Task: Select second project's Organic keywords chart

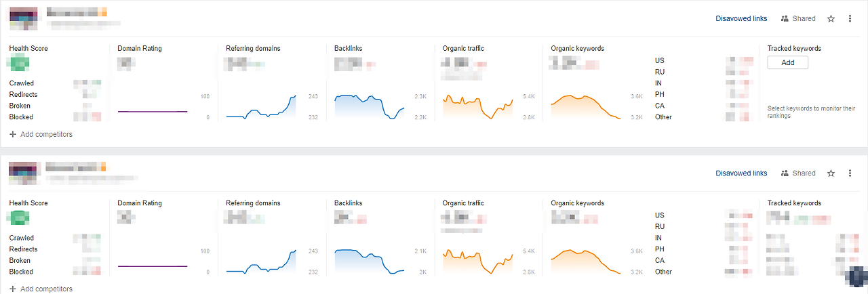Action: [x=586, y=261]
